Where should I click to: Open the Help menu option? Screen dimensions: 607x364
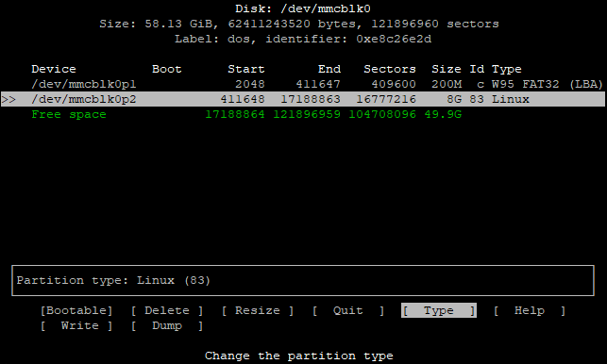point(530,310)
